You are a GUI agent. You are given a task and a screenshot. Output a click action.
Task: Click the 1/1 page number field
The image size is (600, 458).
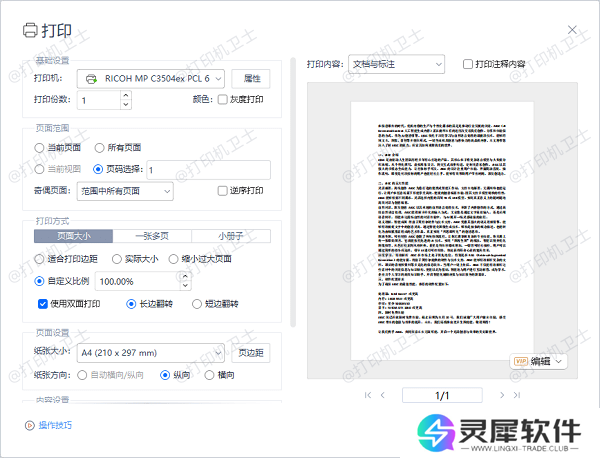[x=442, y=395]
